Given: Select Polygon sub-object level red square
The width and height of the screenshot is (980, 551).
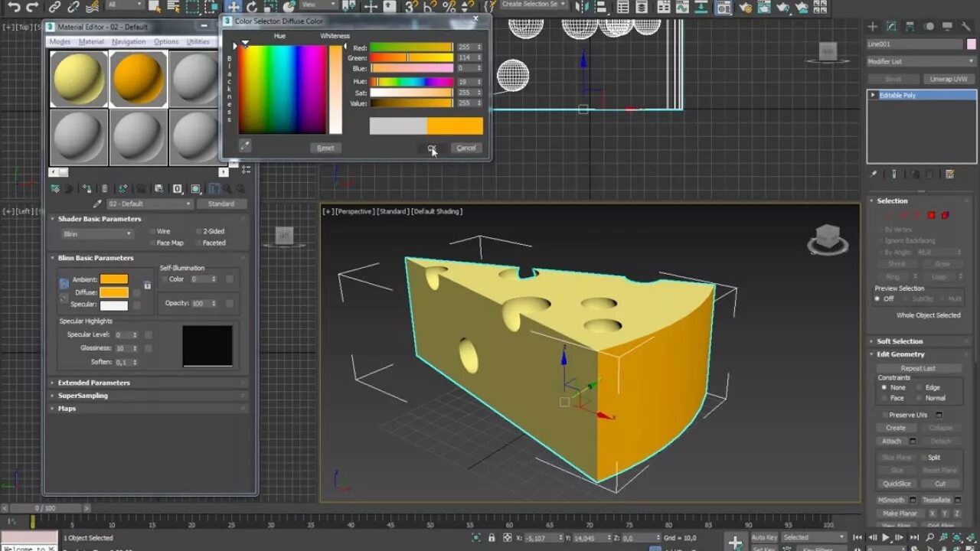Looking at the screenshot, I should (932, 216).
